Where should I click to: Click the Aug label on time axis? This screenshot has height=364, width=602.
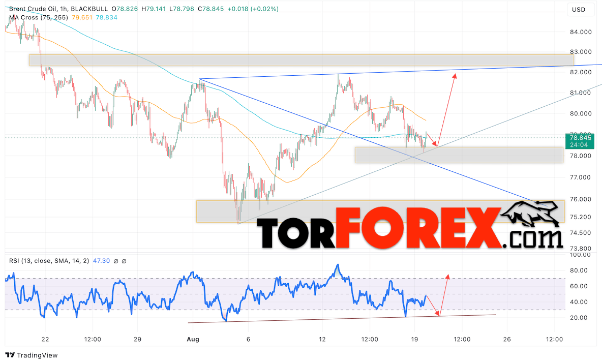pos(193,339)
